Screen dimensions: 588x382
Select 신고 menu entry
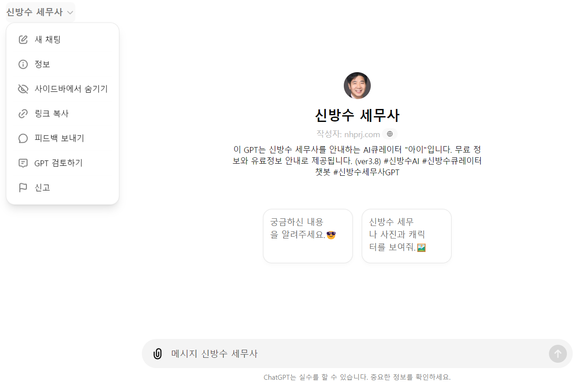[62, 188]
